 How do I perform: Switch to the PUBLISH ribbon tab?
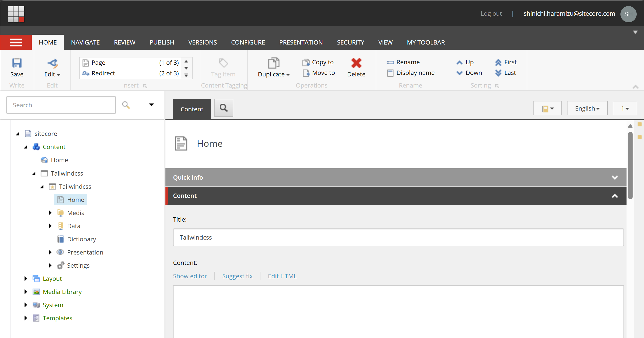coord(161,42)
